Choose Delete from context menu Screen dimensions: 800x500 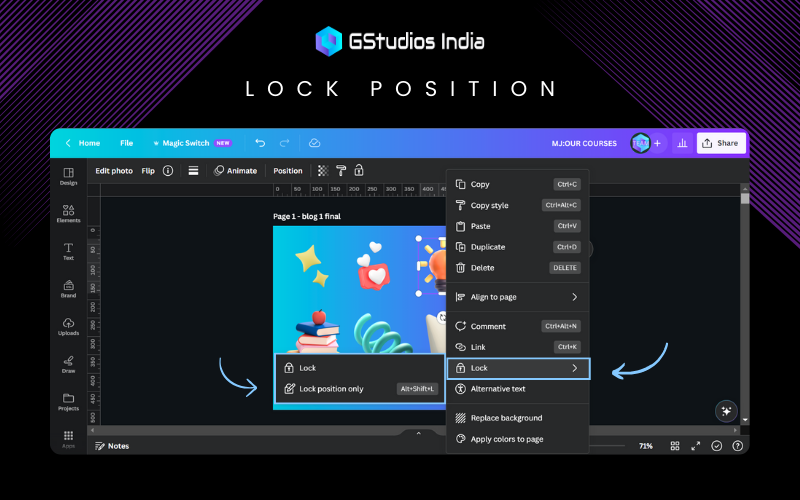(517, 268)
